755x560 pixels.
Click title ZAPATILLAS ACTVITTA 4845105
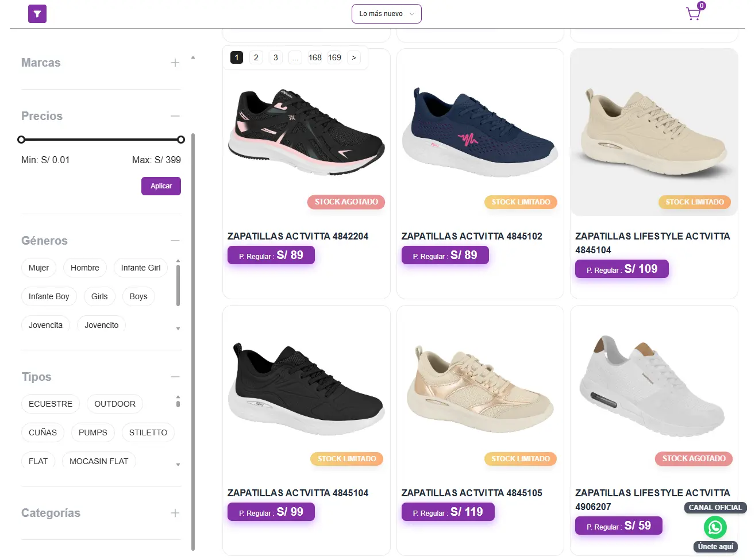coord(472,493)
